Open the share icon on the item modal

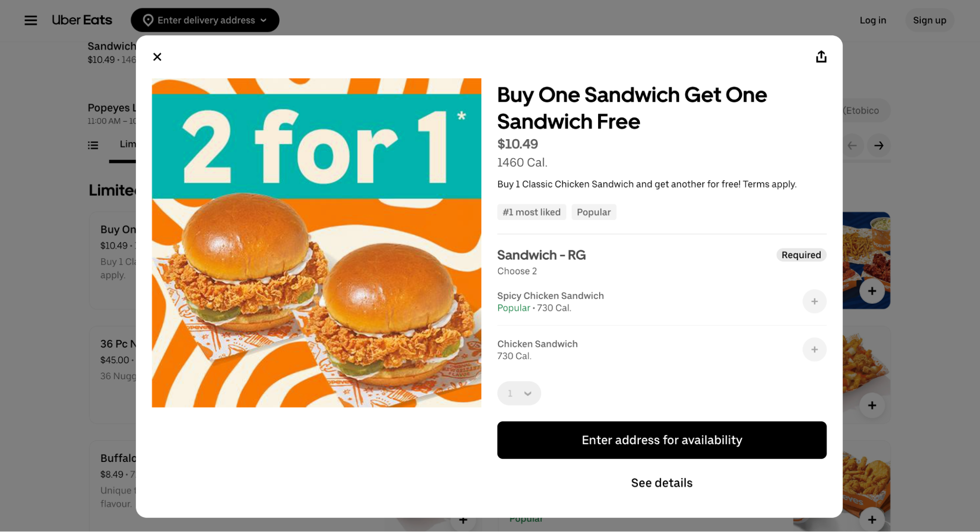tap(821, 56)
